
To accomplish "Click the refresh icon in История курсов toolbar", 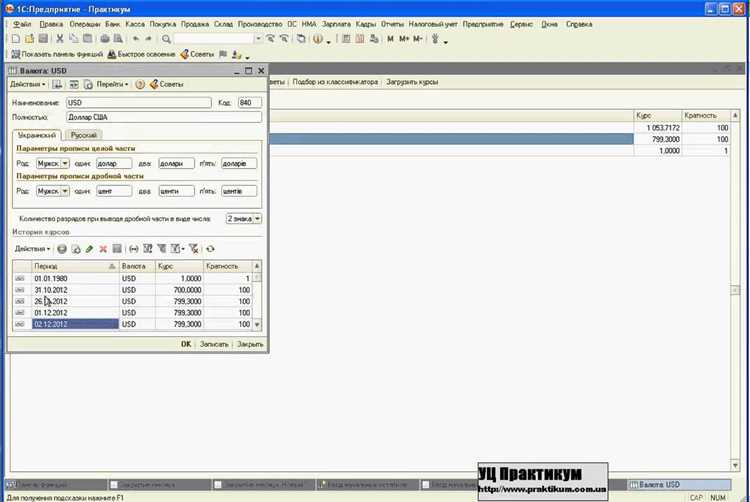I will tap(210, 249).
